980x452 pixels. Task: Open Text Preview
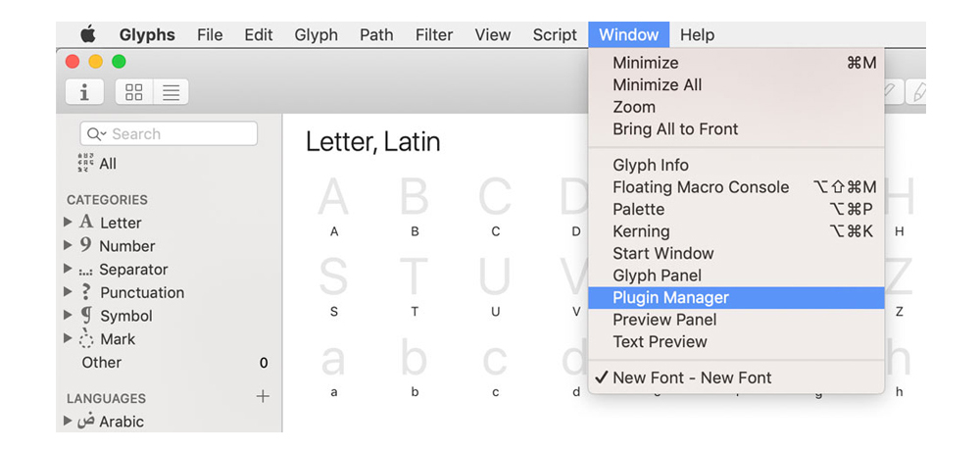[736, 341]
